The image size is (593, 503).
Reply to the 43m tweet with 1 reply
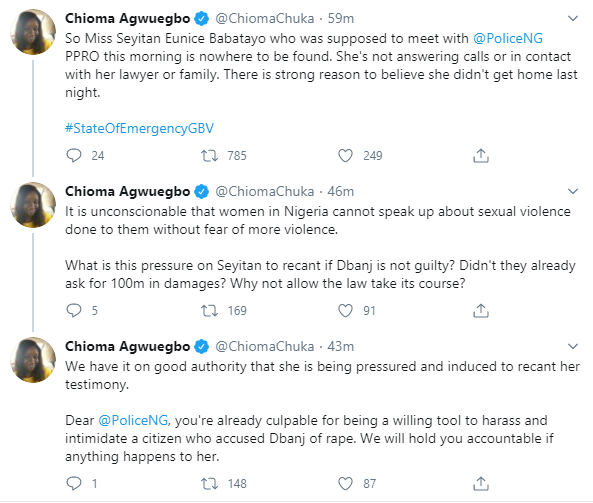(74, 483)
